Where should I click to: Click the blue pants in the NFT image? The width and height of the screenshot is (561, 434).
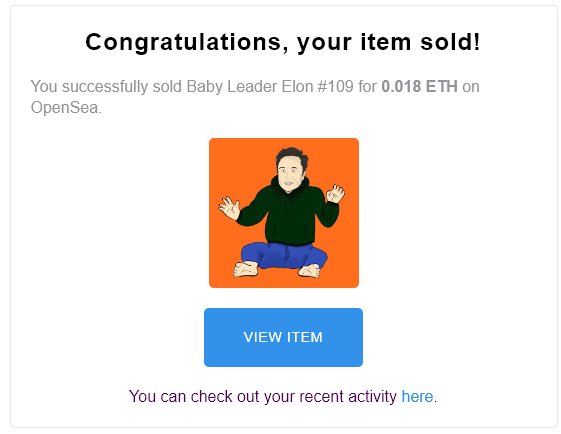(x=284, y=256)
